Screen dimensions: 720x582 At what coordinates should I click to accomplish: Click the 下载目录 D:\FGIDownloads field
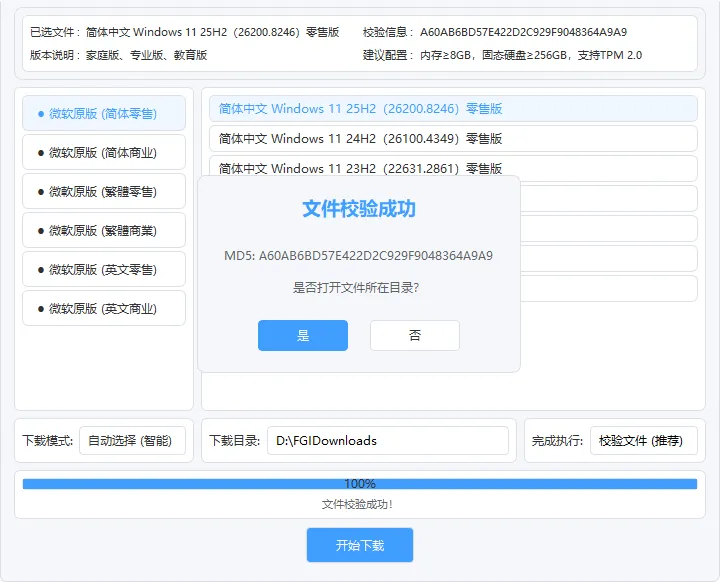click(388, 441)
